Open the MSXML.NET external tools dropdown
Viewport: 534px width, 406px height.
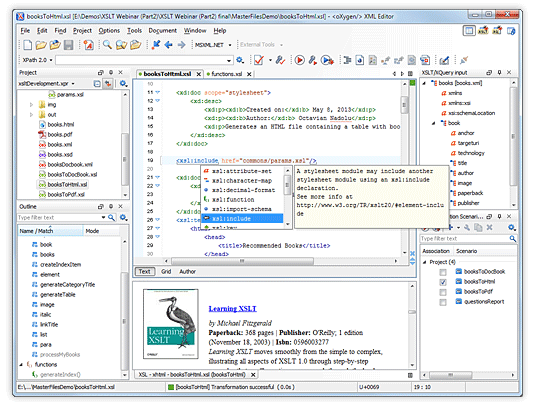[230, 45]
